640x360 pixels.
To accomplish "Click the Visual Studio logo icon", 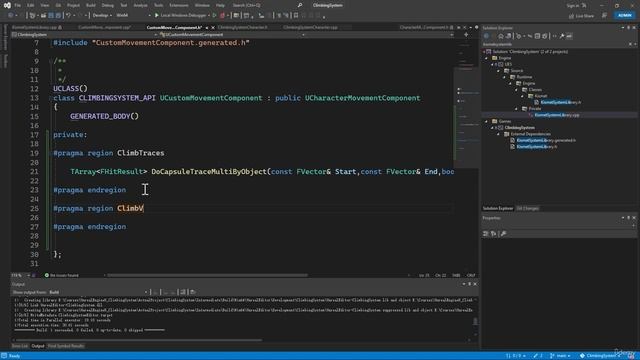I will point(7,5).
